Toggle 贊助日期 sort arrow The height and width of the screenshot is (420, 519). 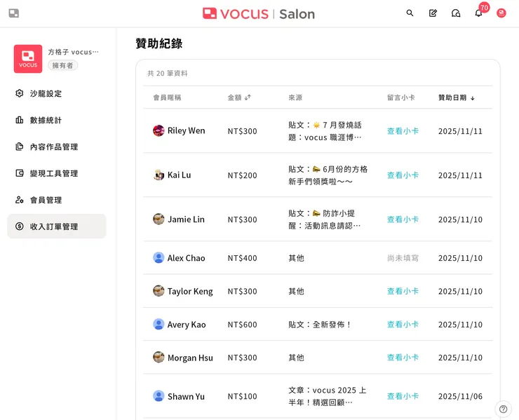pos(473,98)
